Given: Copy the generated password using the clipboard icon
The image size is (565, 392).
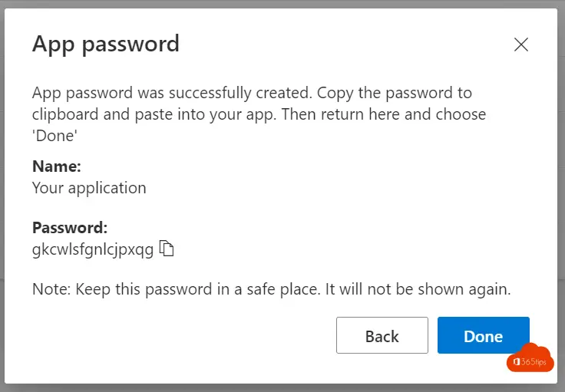Looking at the screenshot, I should (167, 249).
